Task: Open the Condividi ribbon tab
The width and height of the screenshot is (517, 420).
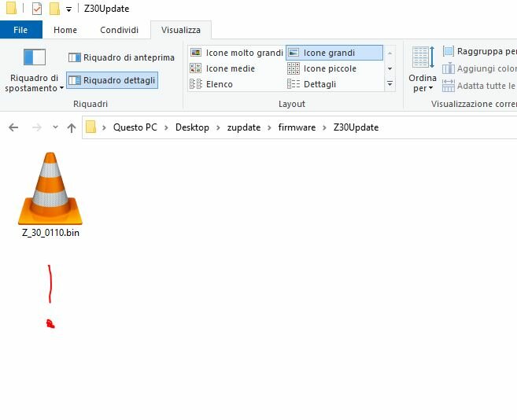Action: tap(119, 30)
